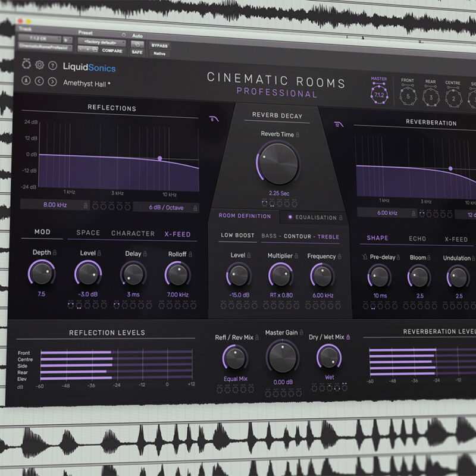Toggle the lock in the 6.00 kHz field
476x476 pixels.
(414, 214)
